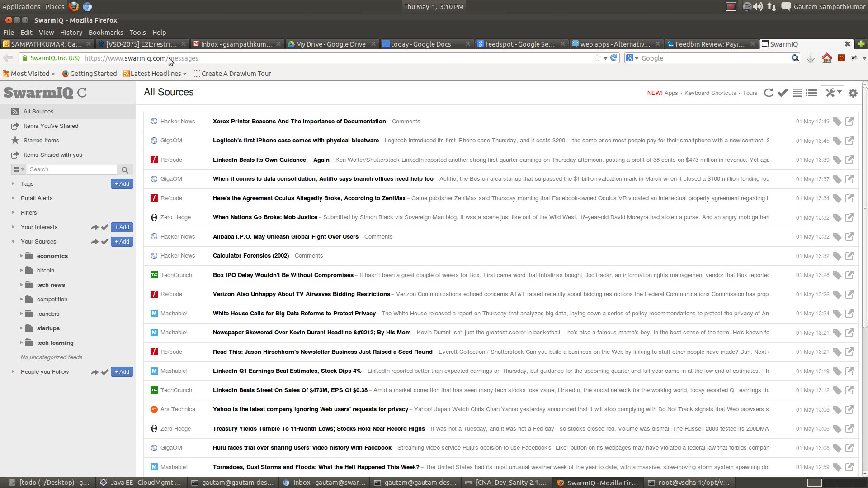The width and height of the screenshot is (868, 488).
Task: Open Latest Headlines bookmark dropdown
Action: click(155, 74)
